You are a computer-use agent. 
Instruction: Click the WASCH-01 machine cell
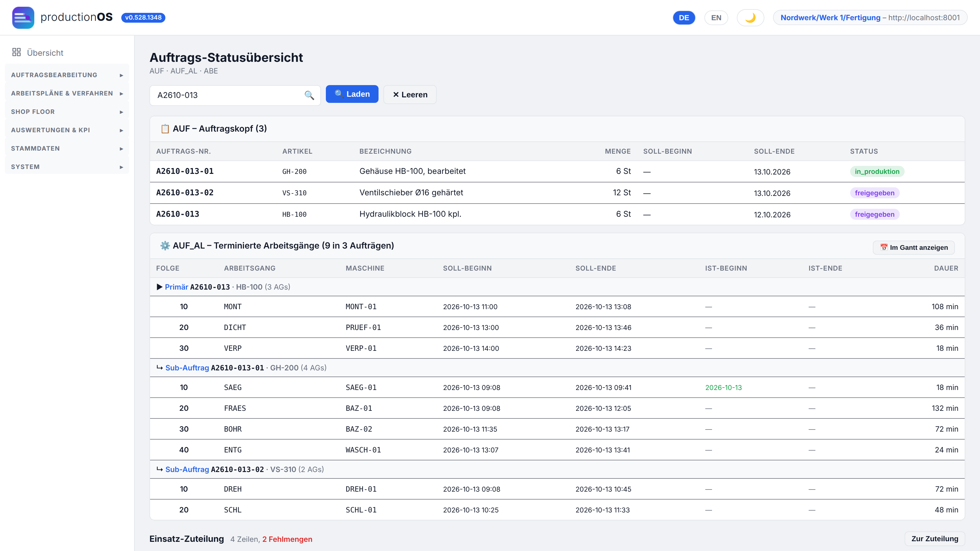[x=363, y=450]
